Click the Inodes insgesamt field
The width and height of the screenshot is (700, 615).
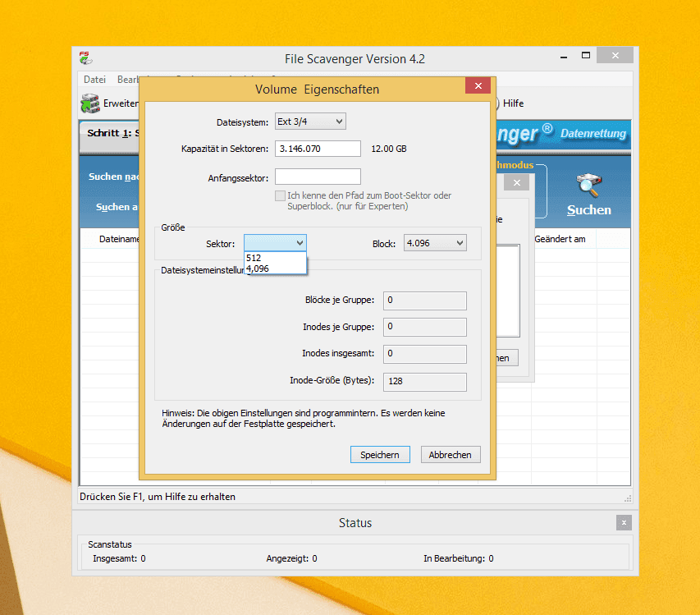click(425, 354)
